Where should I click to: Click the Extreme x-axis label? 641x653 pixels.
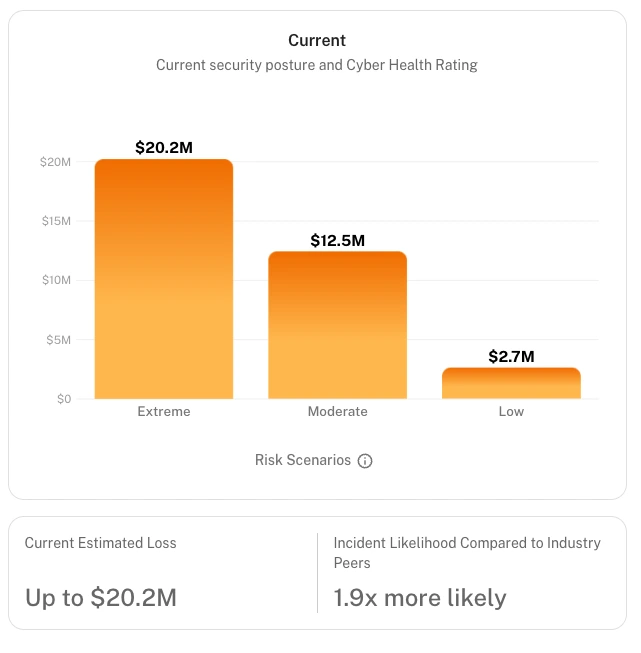164,411
